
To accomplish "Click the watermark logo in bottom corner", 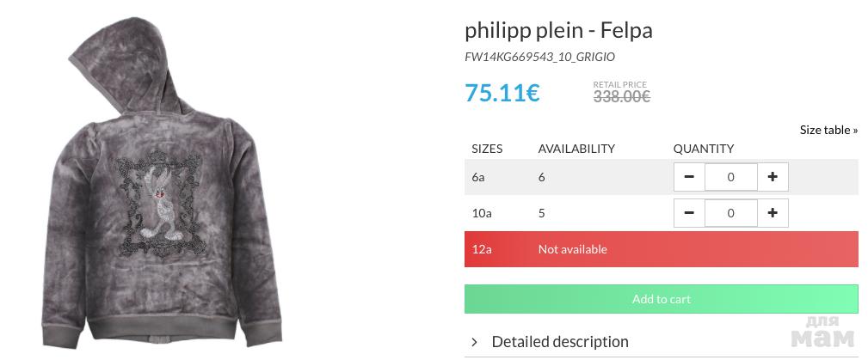I will pos(822,332).
